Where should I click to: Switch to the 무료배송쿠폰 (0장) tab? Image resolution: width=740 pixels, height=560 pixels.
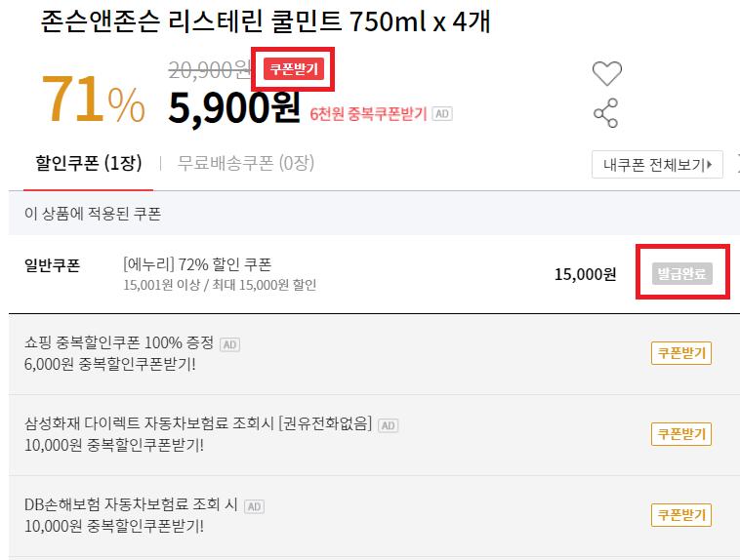pyautogui.click(x=245, y=163)
